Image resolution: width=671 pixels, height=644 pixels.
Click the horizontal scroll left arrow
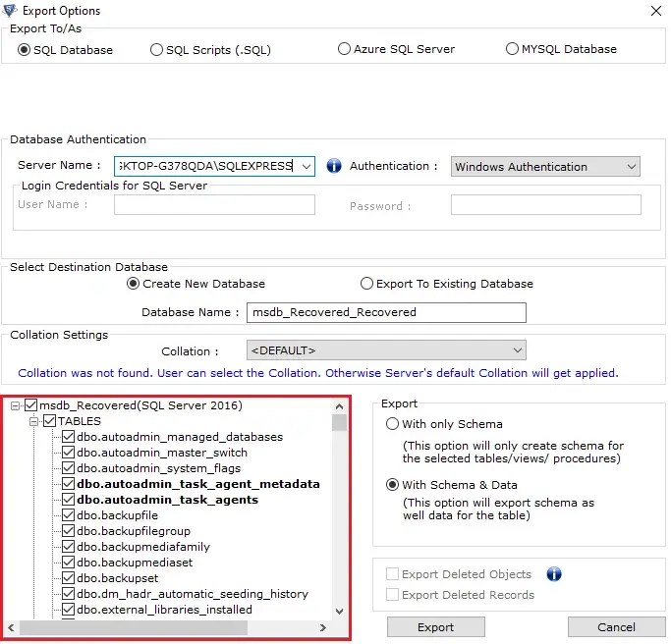pos(11,627)
